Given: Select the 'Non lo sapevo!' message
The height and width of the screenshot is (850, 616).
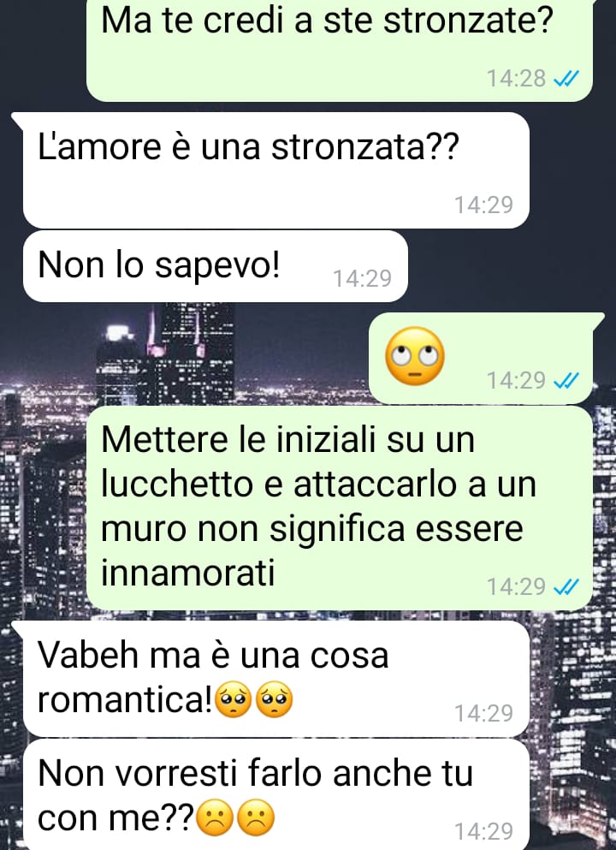Looking at the screenshot, I should click(x=215, y=266).
